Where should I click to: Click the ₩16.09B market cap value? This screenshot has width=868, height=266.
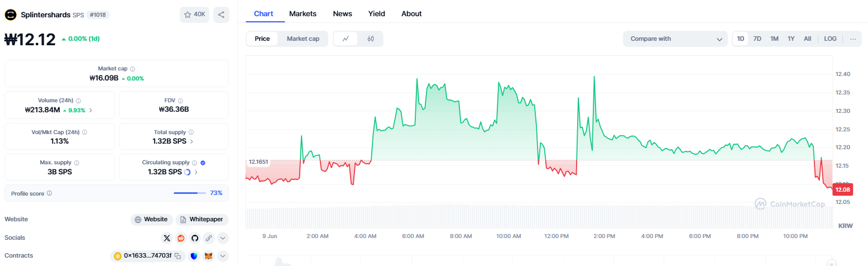coord(104,78)
